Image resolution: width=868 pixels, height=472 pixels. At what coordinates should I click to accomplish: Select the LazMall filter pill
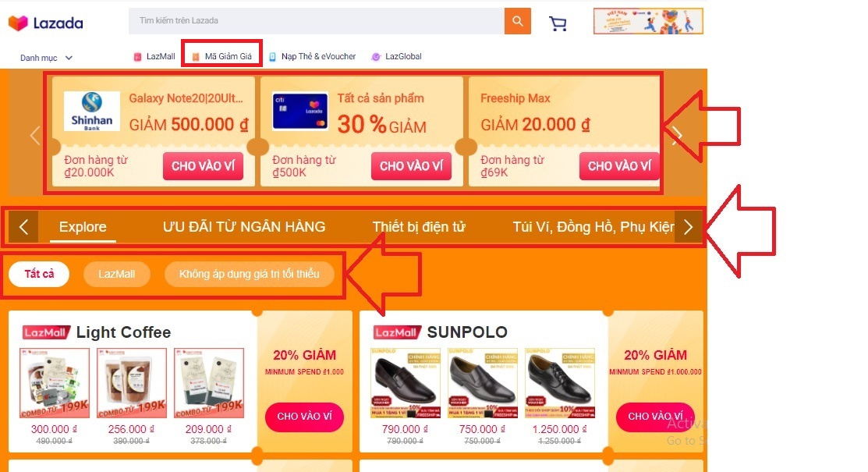pos(116,274)
